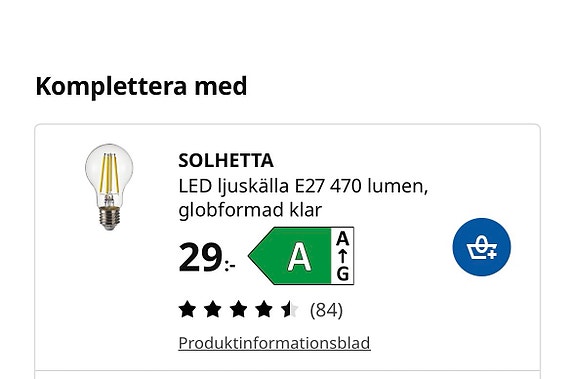This screenshot has height=379, width=575.
Task: Open the 84 reviews count
Action: click(x=326, y=310)
